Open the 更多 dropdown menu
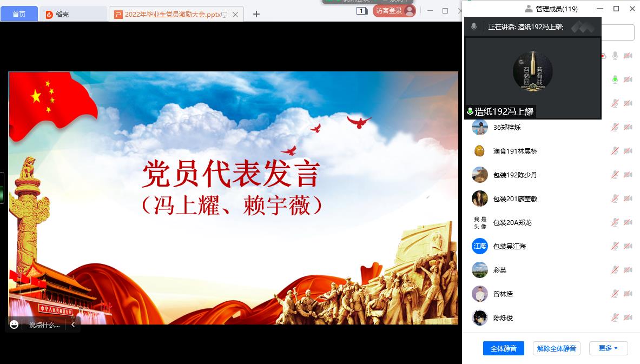 (608, 348)
